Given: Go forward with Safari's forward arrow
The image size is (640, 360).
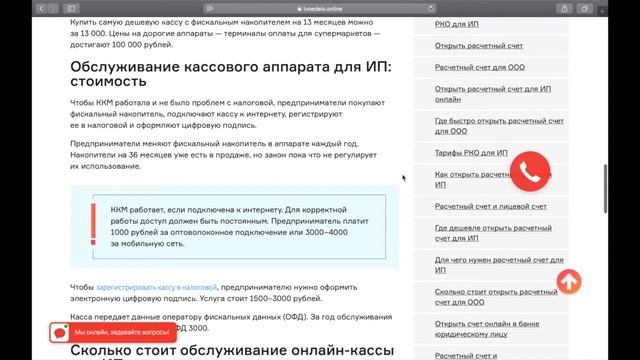Looking at the screenshot, I should pyautogui.click(x=53, y=8).
